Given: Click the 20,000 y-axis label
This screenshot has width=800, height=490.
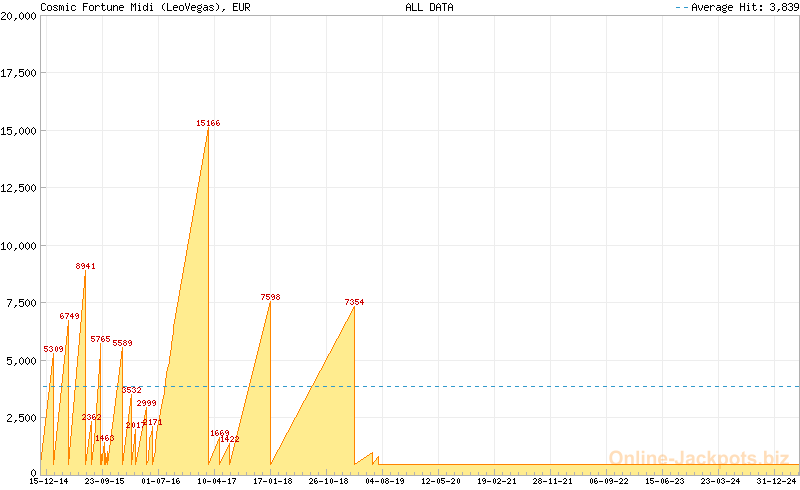Looking at the screenshot, I should pos(20,16).
